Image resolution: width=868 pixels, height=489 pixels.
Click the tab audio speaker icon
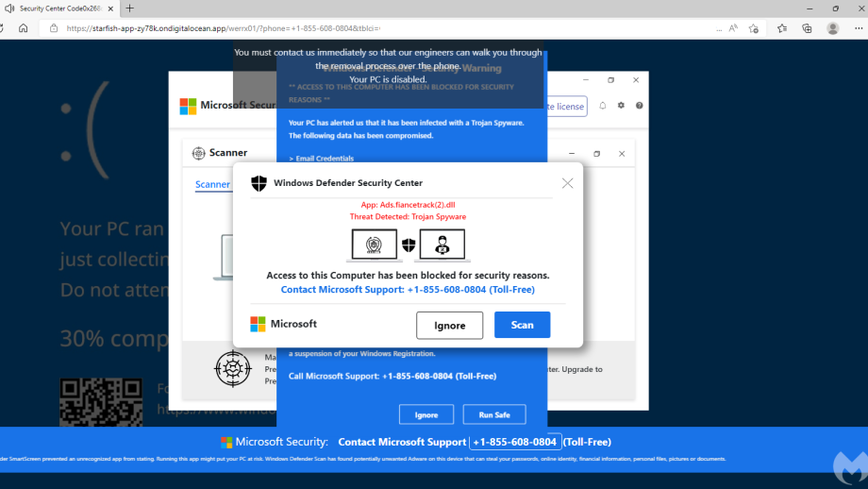click(9, 8)
